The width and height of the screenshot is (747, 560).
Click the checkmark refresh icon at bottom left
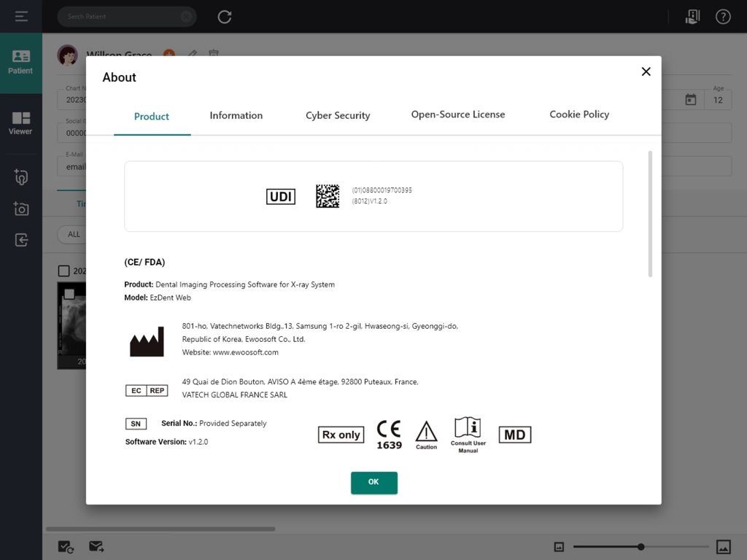point(66,546)
